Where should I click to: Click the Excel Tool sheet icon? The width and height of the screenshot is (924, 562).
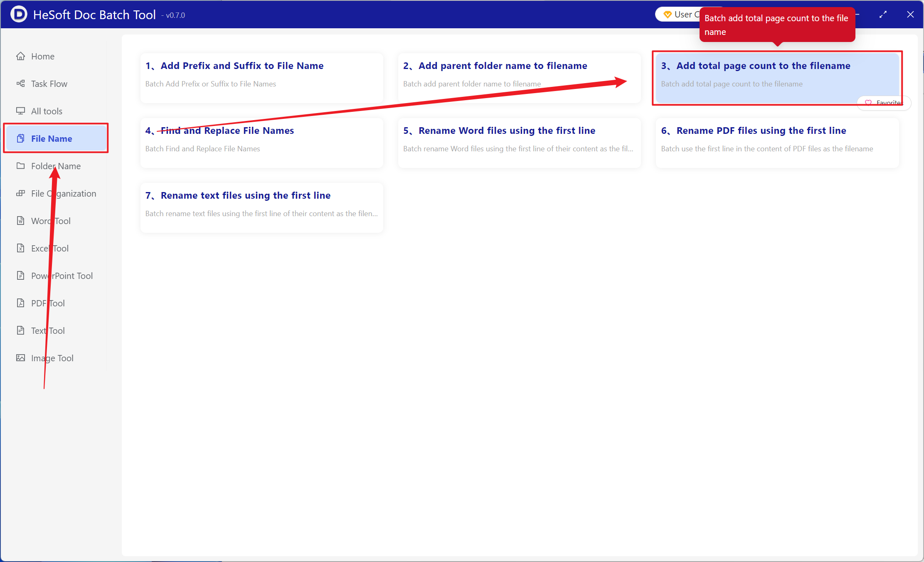click(x=20, y=248)
